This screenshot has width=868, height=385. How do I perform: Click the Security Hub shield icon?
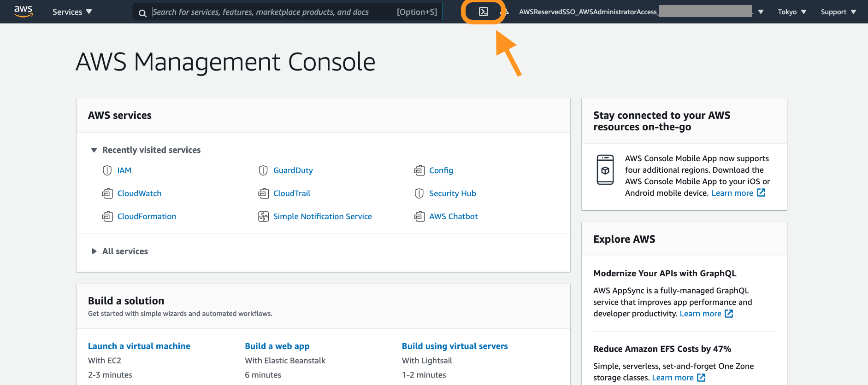419,193
